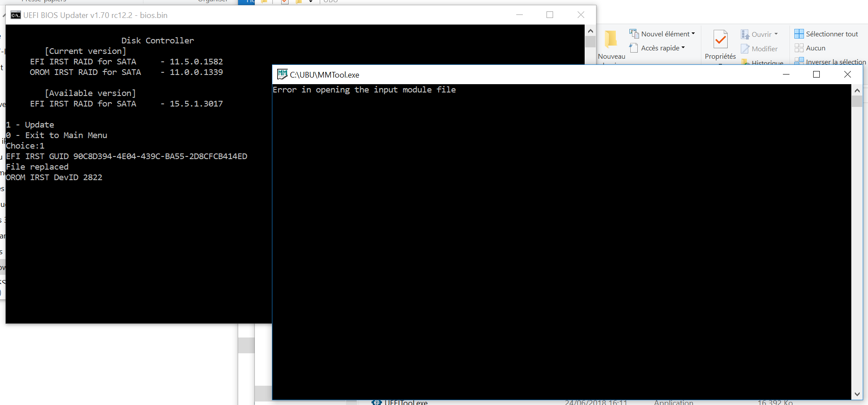Image resolution: width=868 pixels, height=405 pixels.
Task: Click the EFI IRST GUID line
Action: pyautogui.click(x=126, y=156)
